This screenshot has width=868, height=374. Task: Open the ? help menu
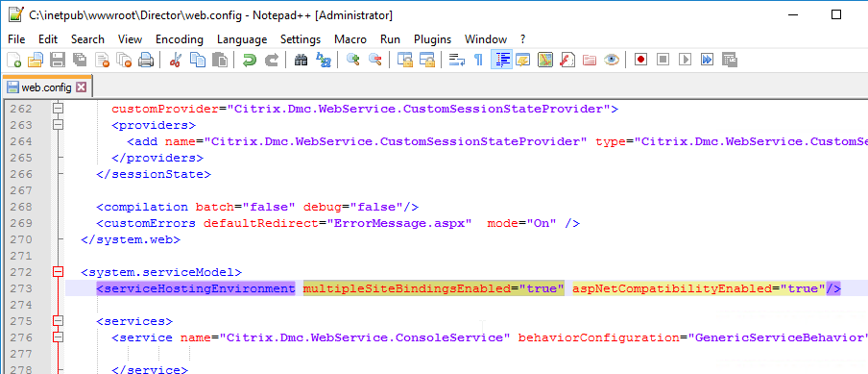pyautogui.click(x=522, y=39)
